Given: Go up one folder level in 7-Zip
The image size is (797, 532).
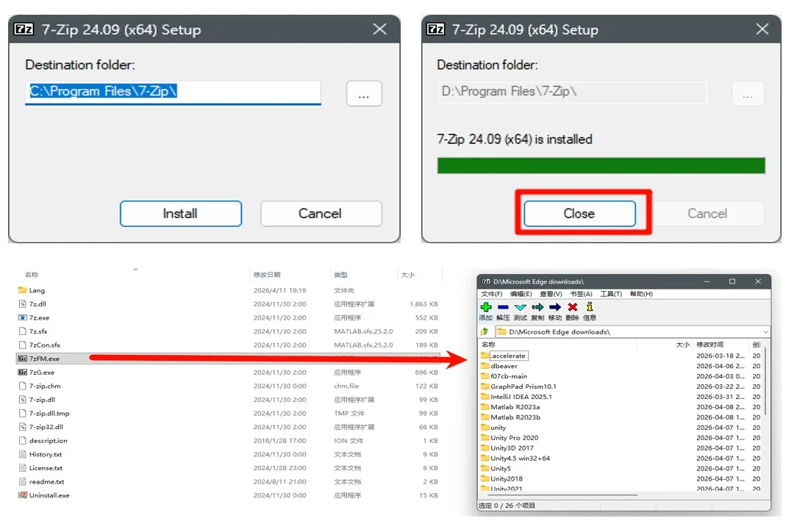Looking at the screenshot, I should tap(485, 331).
